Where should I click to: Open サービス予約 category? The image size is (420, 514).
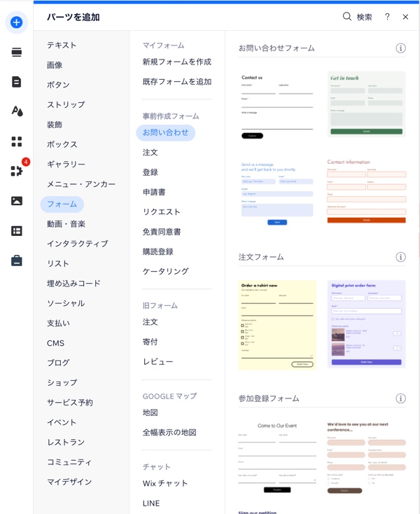[x=70, y=403]
